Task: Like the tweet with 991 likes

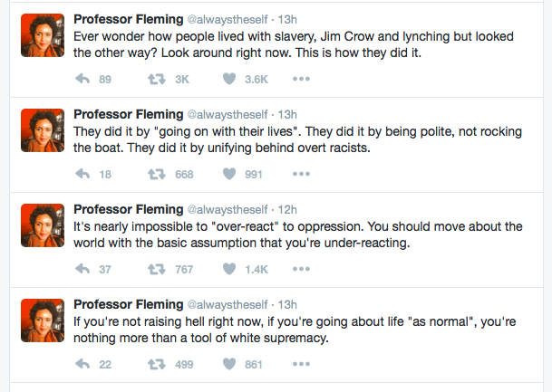Action: pos(230,174)
